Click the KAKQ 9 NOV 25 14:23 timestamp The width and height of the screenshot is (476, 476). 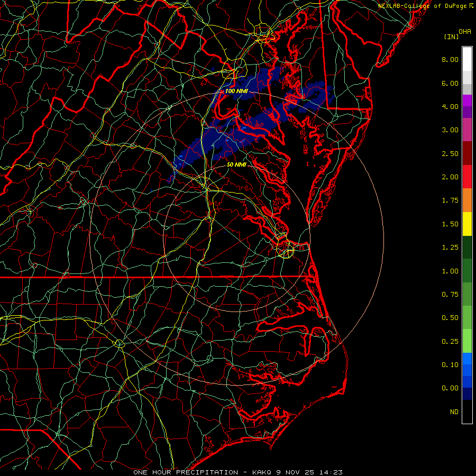297,472
